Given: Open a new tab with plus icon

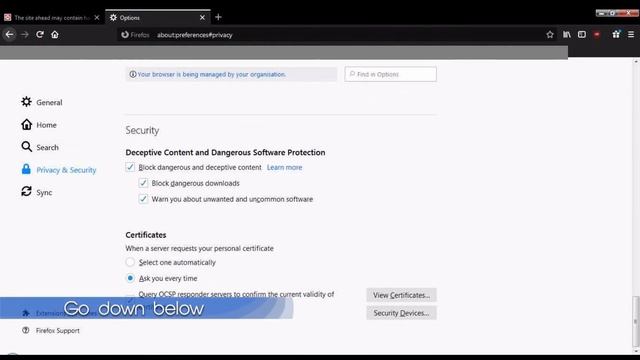Looking at the screenshot, I should click(x=218, y=17).
